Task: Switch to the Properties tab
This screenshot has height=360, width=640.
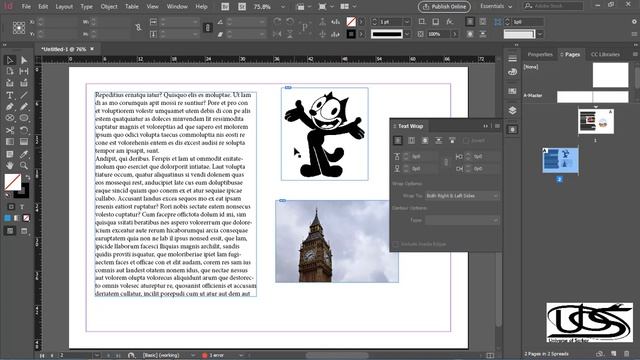Action: tap(540, 54)
